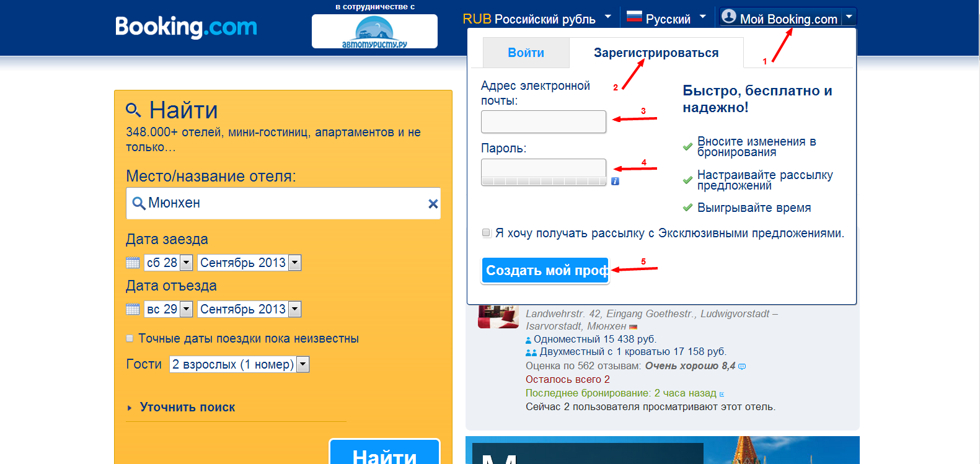Click the Двухместный с 1 кроватью price text
This screenshot has width=980, height=464.
(633, 352)
